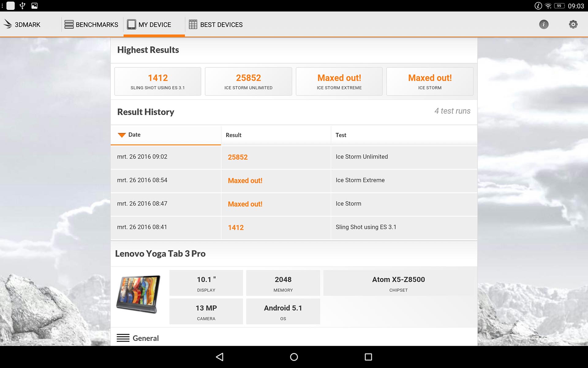The image size is (588, 368).
Task: Tap the image notification icon in status bar
Action: pos(34,6)
